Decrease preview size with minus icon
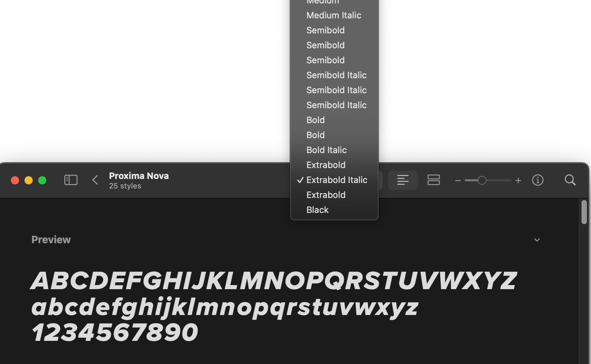 pos(458,180)
